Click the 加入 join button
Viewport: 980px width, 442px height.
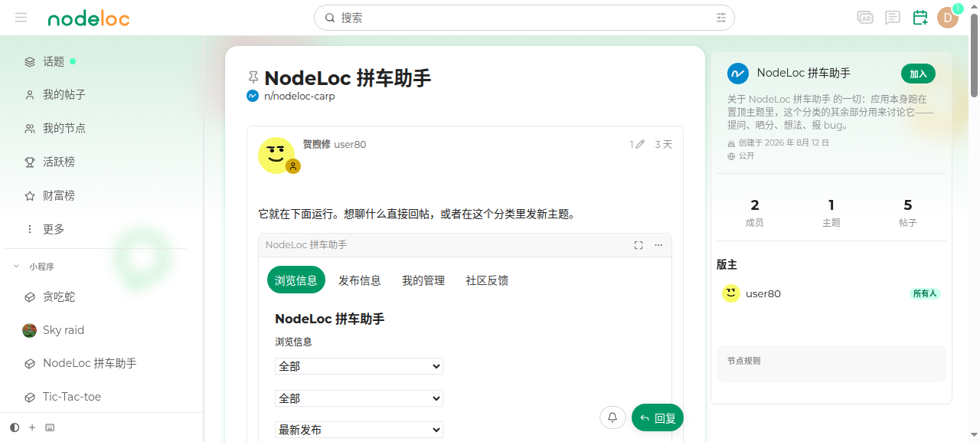click(x=918, y=74)
